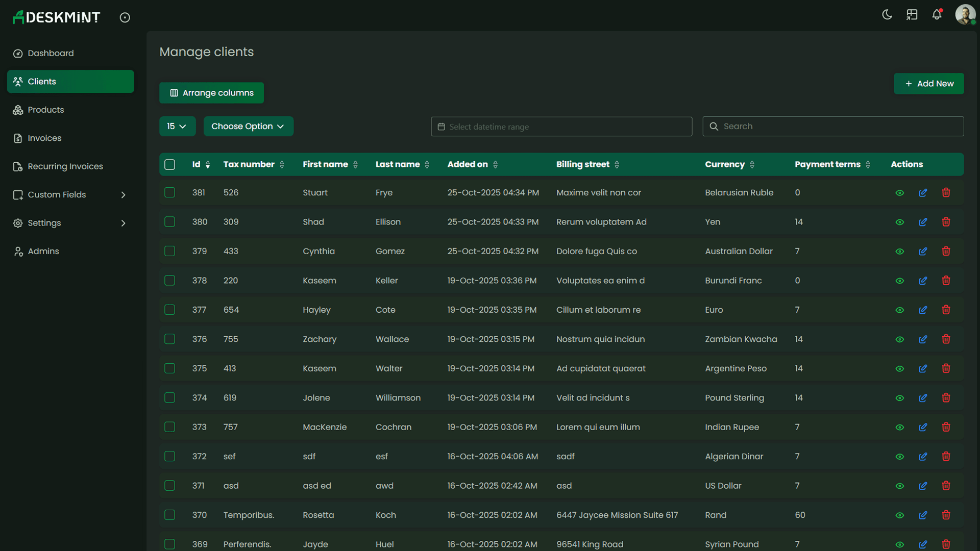The image size is (980, 551).
Task: Edit client Cynthia Gomez with pencil icon
Action: tap(923, 251)
